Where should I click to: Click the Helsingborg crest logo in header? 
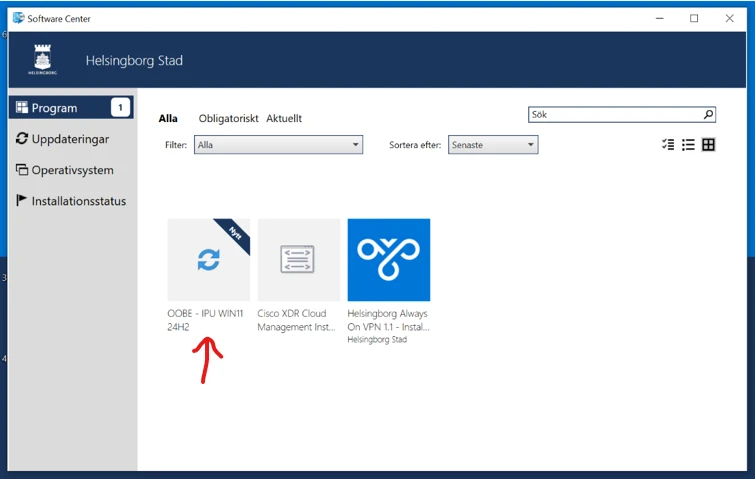pos(42,60)
